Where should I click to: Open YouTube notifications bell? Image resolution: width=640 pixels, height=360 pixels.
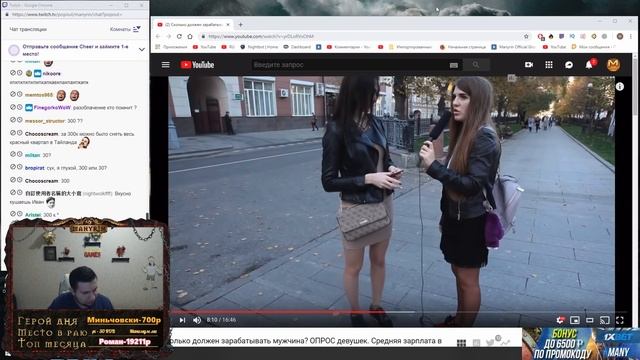click(x=589, y=64)
